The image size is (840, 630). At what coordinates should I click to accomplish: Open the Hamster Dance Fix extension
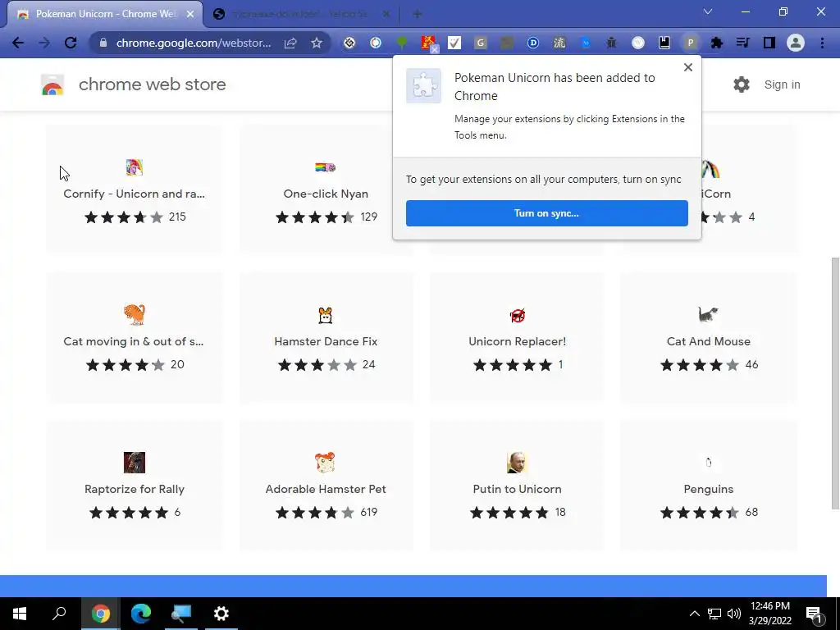tap(326, 336)
